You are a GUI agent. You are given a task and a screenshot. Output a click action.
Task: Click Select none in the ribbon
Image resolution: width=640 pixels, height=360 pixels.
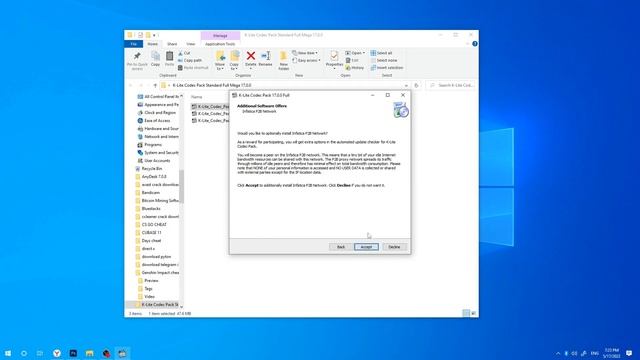[384, 60]
